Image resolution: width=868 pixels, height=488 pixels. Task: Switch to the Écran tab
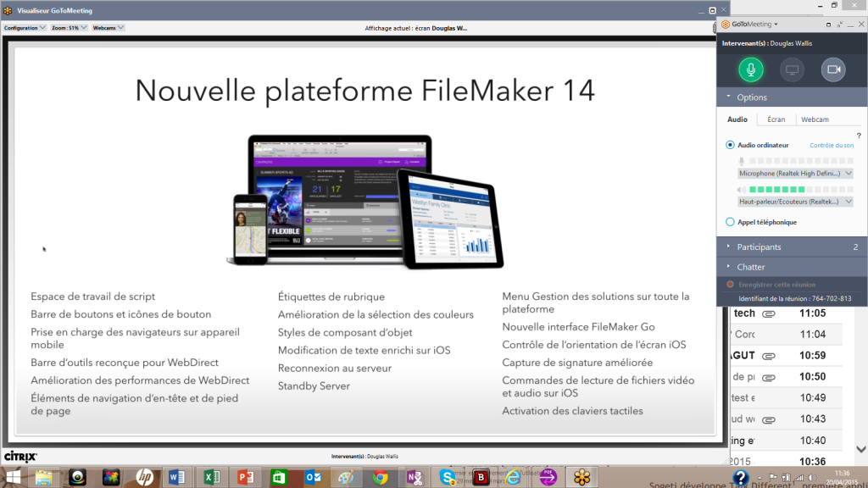point(776,119)
